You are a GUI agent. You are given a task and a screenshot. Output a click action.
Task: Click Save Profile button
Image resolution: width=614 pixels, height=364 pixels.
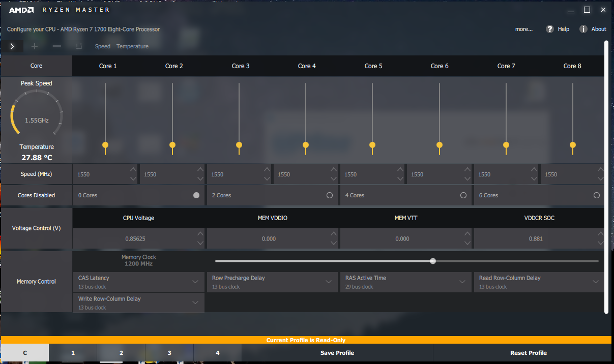[x=337, y=353]
